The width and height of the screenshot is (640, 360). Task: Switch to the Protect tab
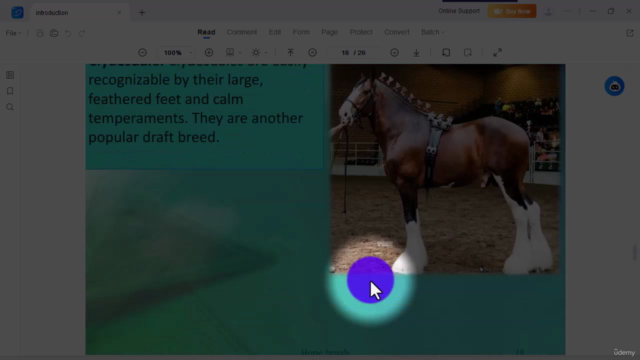(361, 32)
